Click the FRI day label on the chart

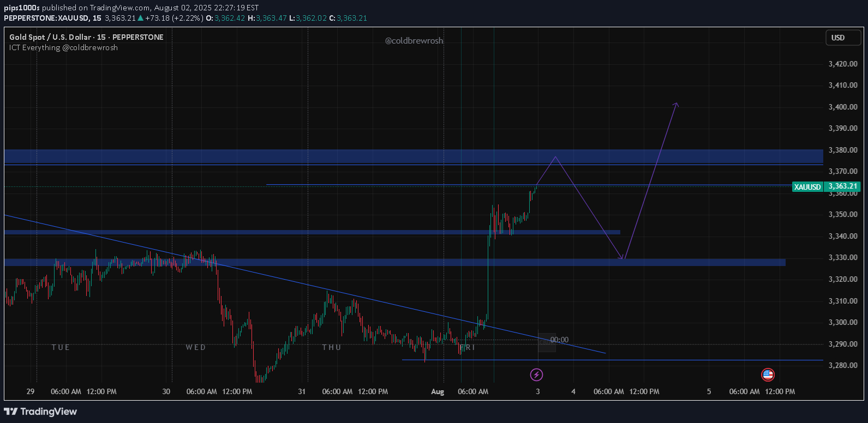pyautogui.click(x=468, y=347)
